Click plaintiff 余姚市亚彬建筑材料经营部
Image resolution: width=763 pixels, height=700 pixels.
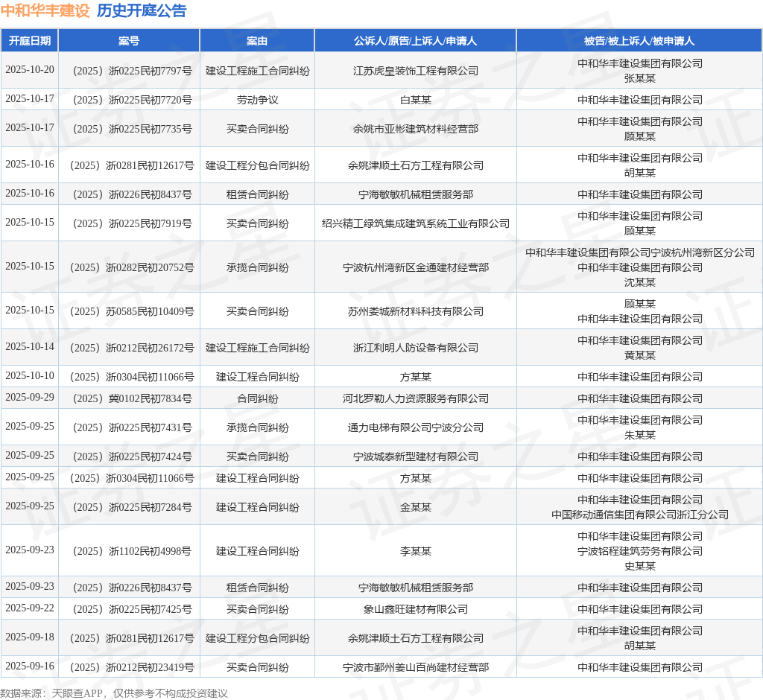point(416,130)
